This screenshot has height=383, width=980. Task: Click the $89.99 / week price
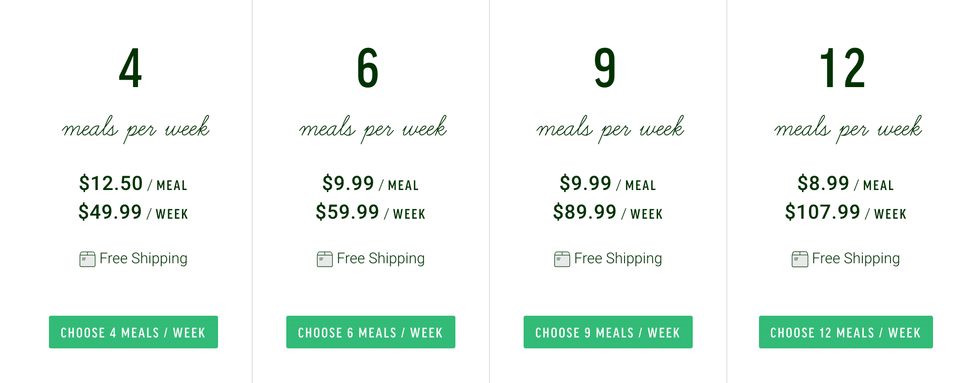(608, 212)
